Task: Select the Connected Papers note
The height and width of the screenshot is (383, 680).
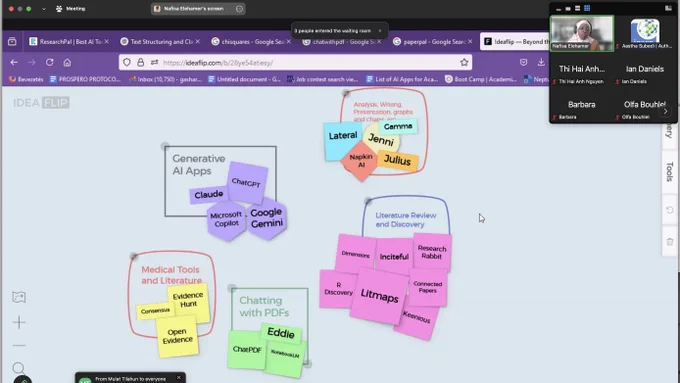Action: 427,287
